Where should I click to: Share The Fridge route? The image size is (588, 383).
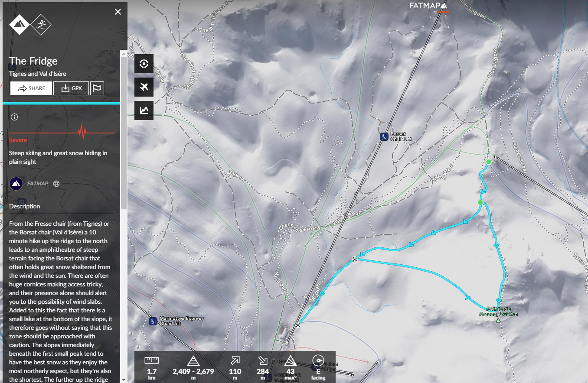[x=31, y=88]
